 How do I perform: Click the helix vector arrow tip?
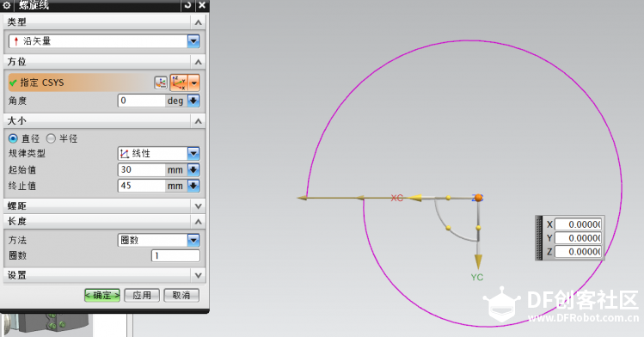point(303,198)
